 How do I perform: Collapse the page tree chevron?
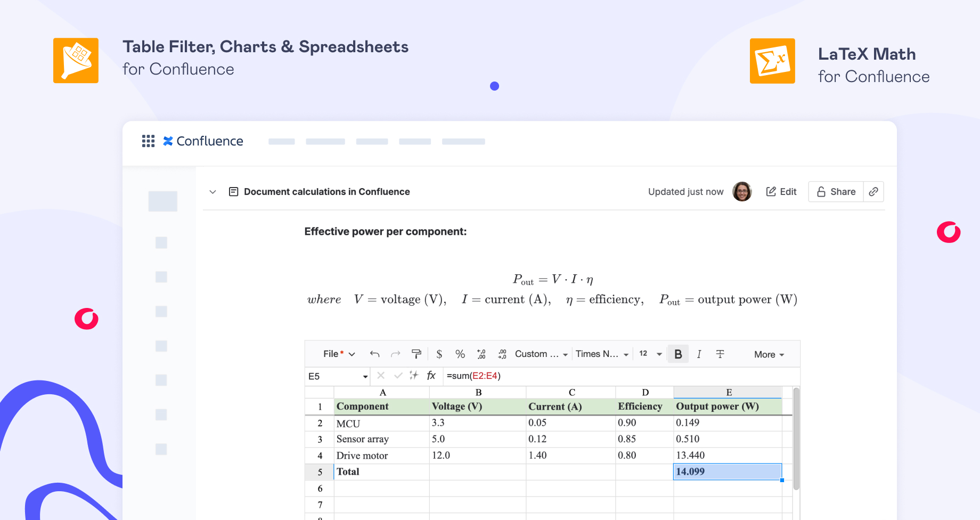213,192
